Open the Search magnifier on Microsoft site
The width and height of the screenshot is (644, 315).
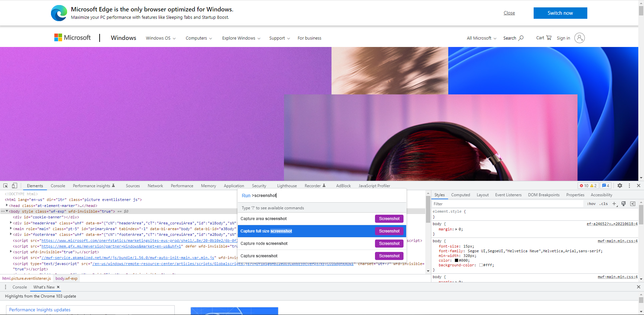tap(513, 38)
